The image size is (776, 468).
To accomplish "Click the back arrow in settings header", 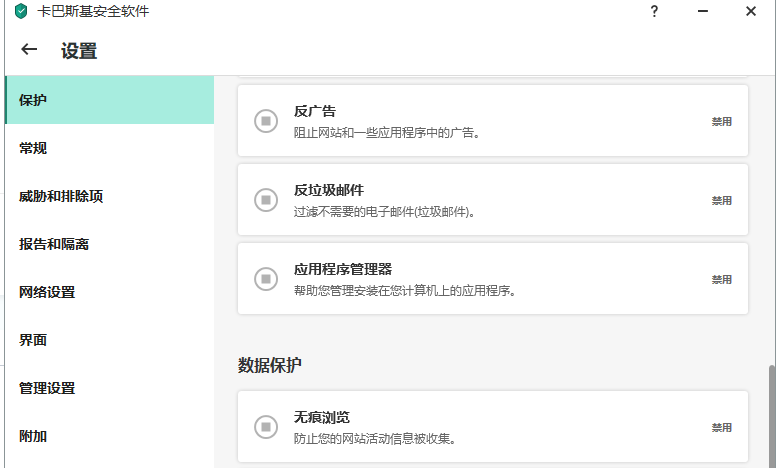I will [x=29, y=50].
